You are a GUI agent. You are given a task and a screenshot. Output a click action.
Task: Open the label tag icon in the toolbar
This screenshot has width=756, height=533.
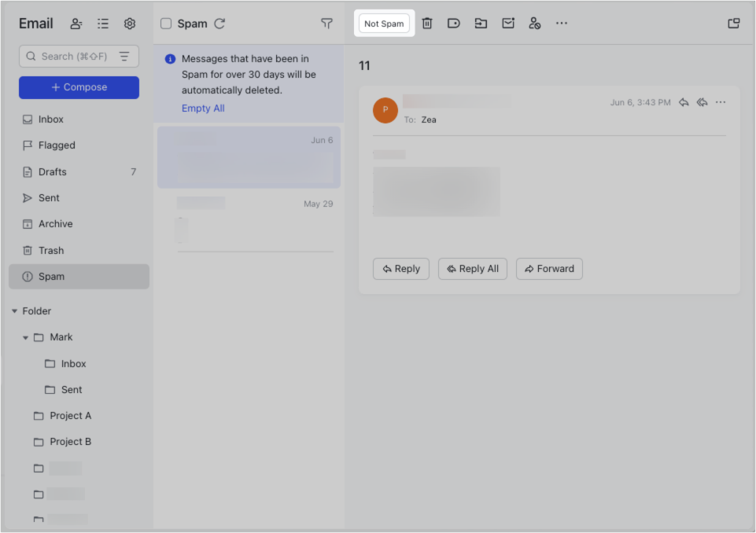click(x=454, y=23)
